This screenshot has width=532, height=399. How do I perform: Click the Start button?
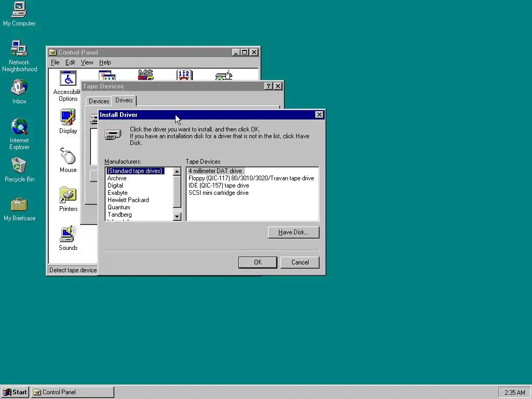15,392
